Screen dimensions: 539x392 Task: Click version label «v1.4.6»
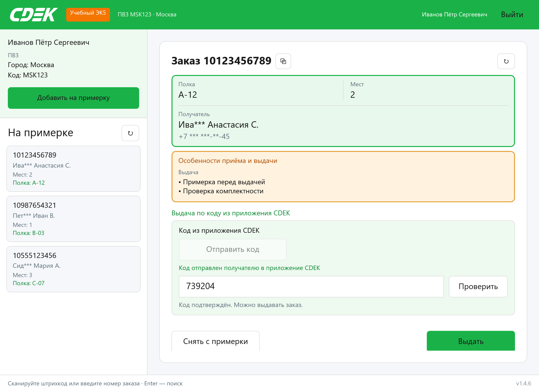point(524,383)
